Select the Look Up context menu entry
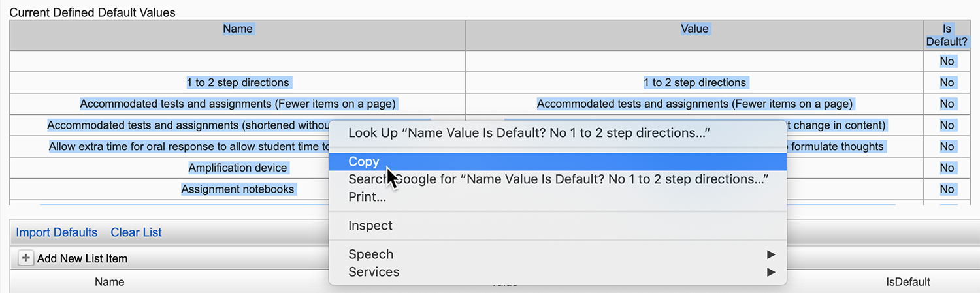 [529, 132]
